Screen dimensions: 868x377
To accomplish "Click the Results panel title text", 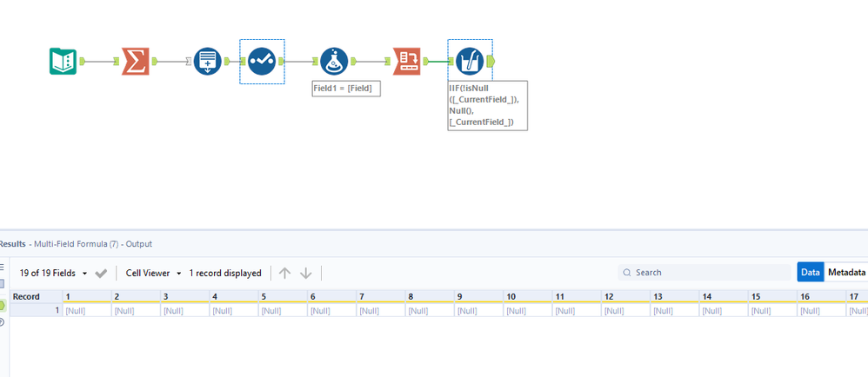I will tap(76, 244).
